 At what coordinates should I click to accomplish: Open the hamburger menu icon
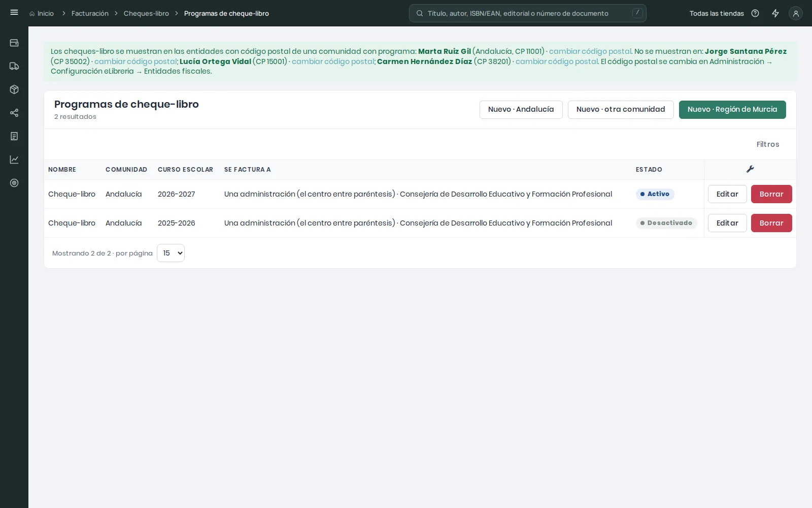pyautogui.click(x=14, y=12)
